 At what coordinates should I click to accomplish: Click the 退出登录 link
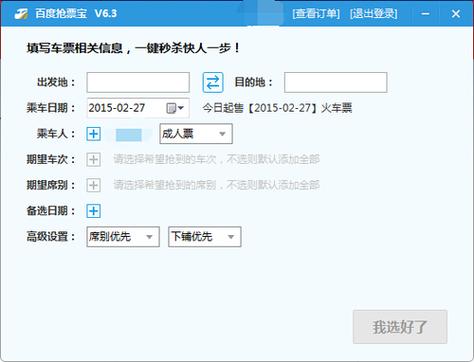[x=374, y=14]
